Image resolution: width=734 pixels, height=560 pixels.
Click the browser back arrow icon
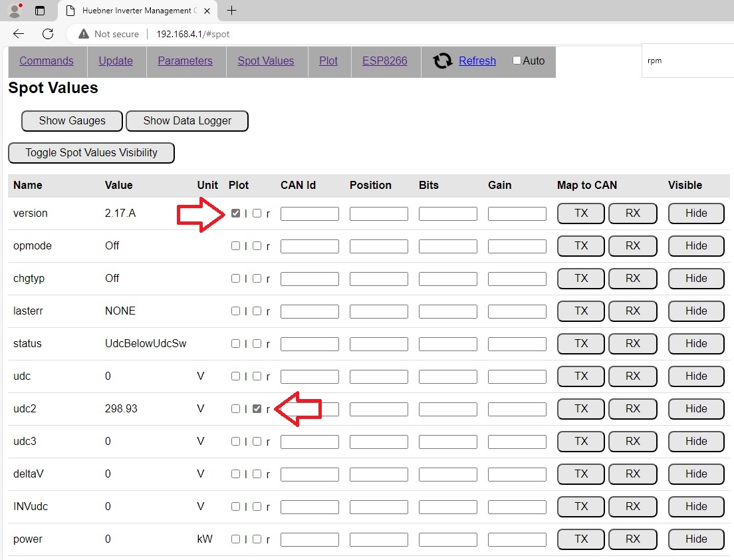tap(19, 34)
